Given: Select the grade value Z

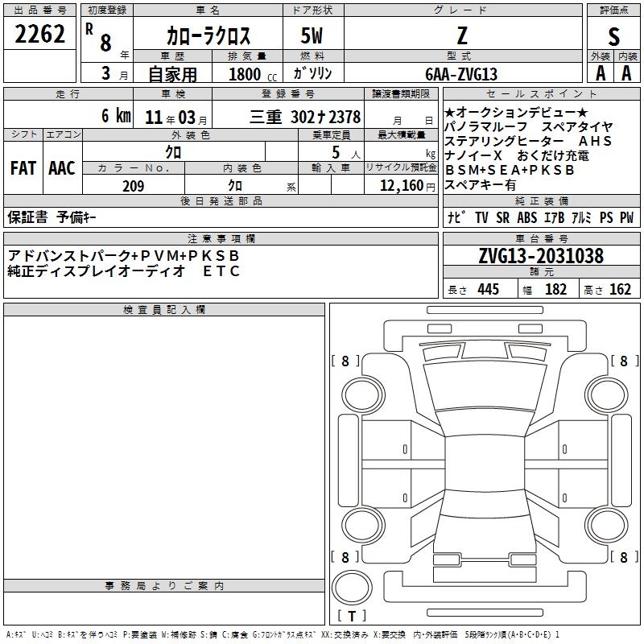Looking at the screenshot, I should (462, 35).
